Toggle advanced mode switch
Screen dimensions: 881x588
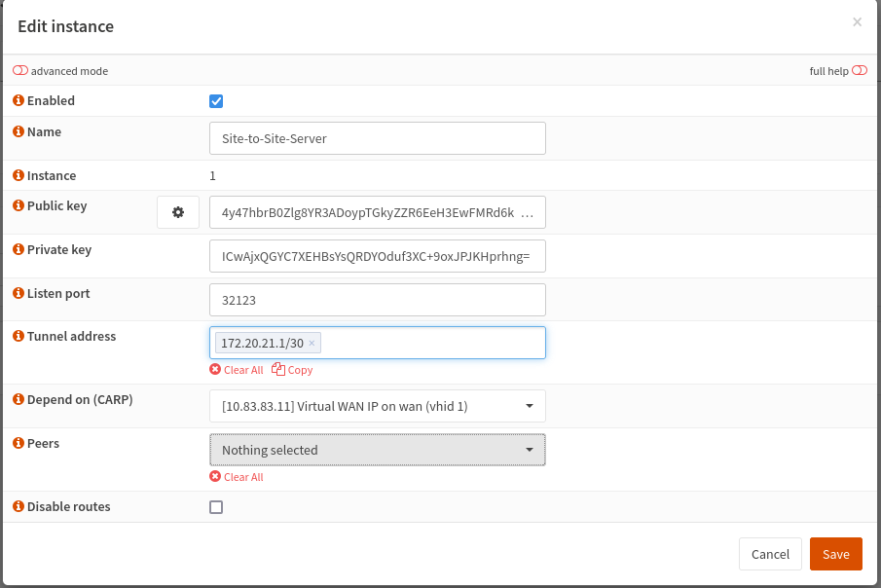pos(20,71)
